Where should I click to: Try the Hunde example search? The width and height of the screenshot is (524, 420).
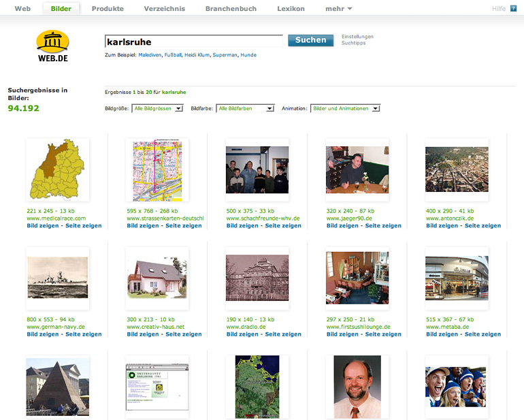(x=248, y=55)
